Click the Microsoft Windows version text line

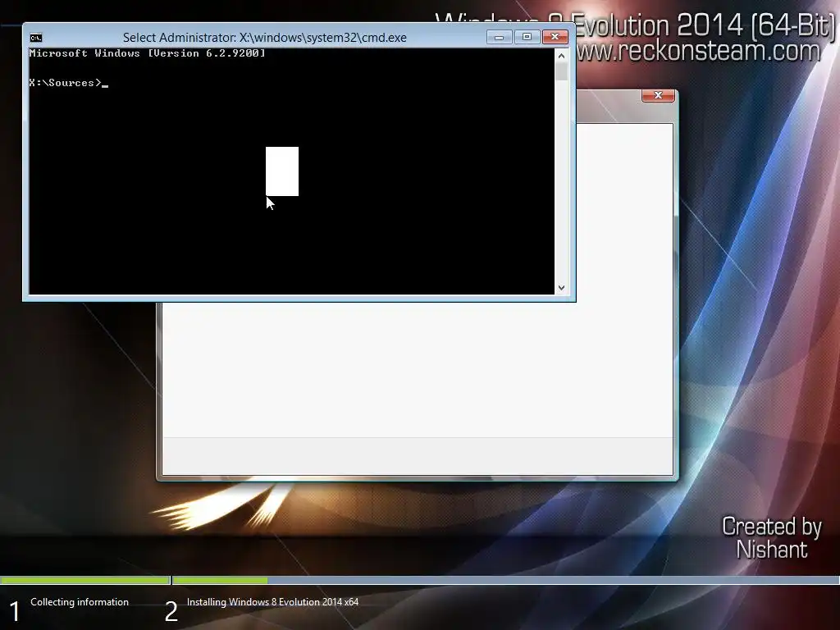click(148, 53)
